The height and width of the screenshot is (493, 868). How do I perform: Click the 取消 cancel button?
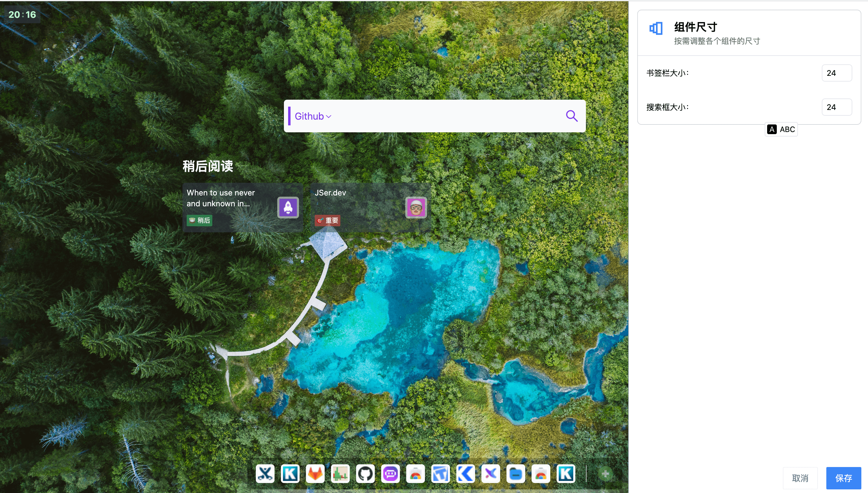point(800,478)
